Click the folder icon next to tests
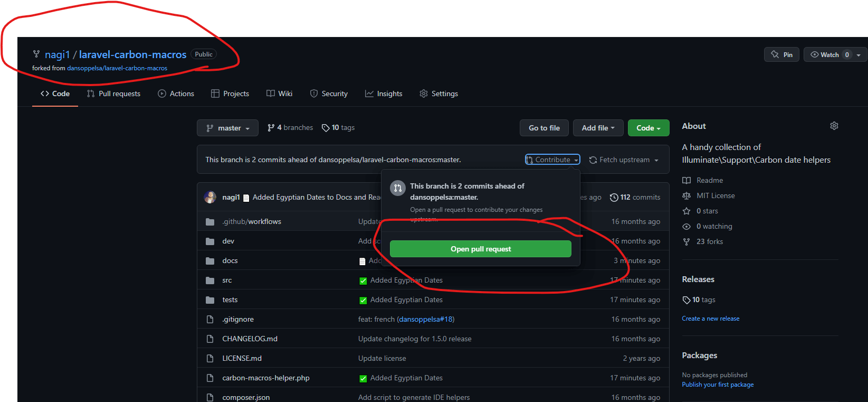 click(210, 300)
